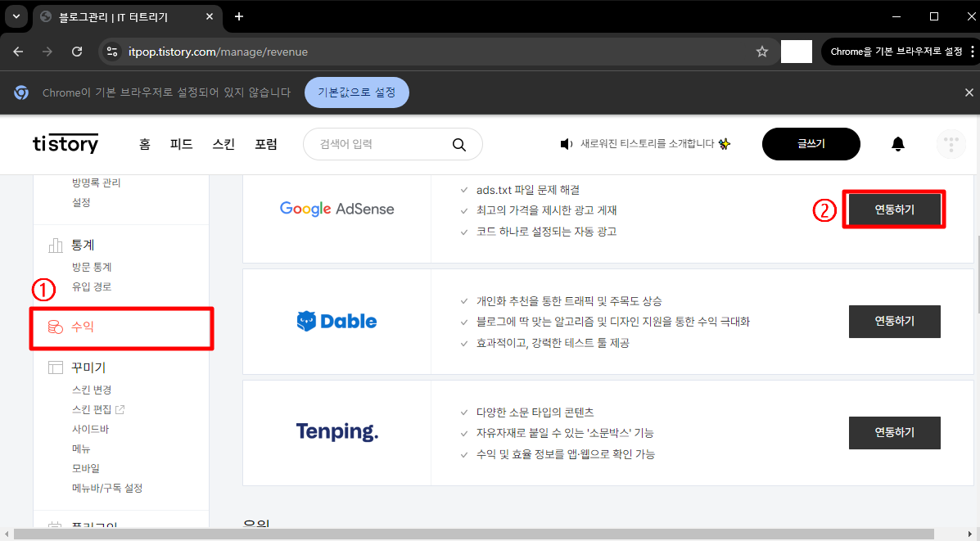Screen dimensions: 980x541
Task: Open a new tab with the plus button
Action: 239,17
